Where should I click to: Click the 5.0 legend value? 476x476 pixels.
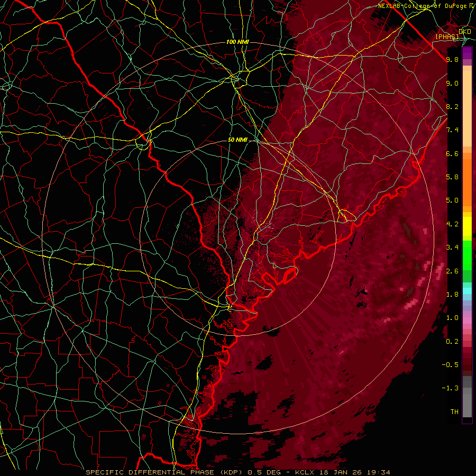click(452, 200)
